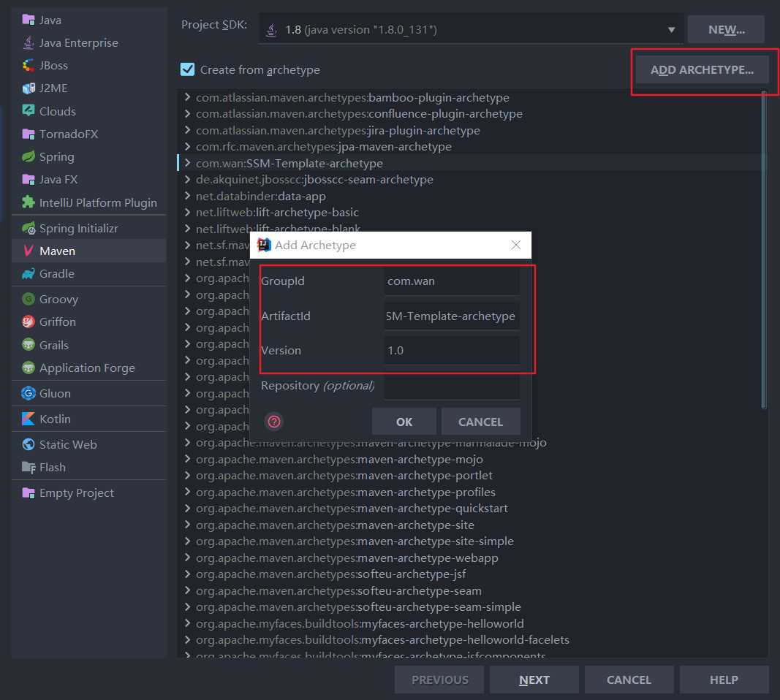Screen dimensions: 780x700
Task: Click the Clouds icon
Action: [29, 111]
